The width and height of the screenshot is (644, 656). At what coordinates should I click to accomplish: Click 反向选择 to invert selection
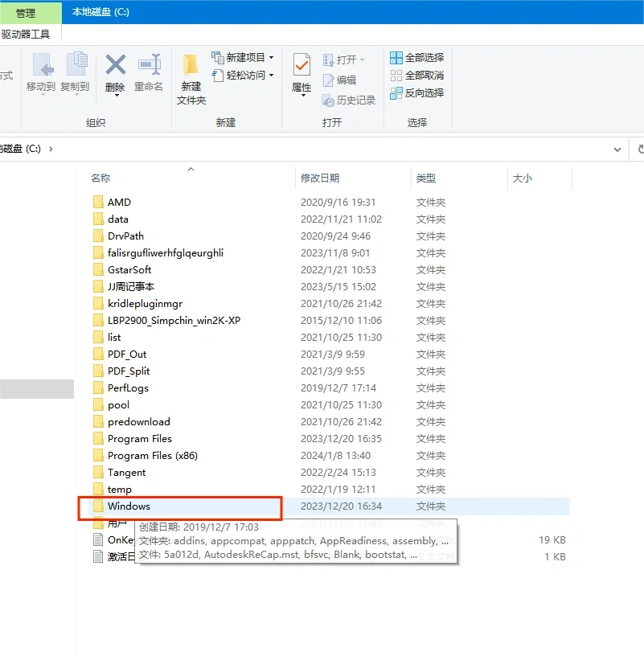tap(416, 92)
